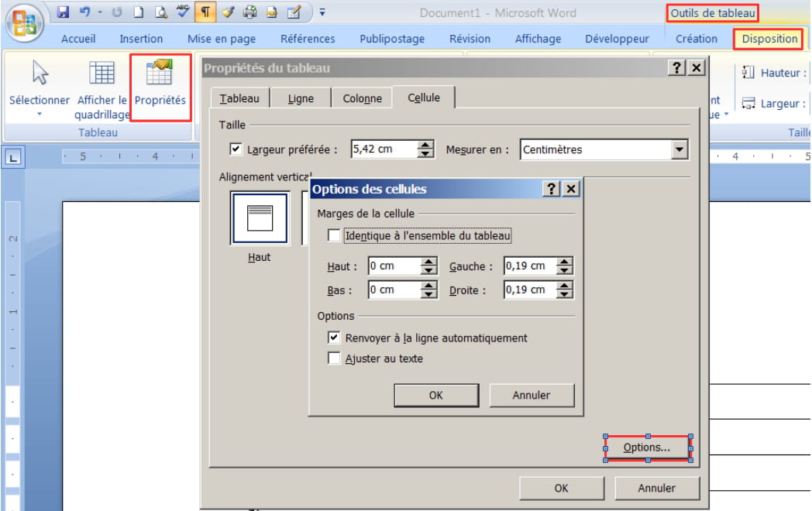Click the quick print printer icon
This screenshot has height=511, width=812.
pos(250,12)
